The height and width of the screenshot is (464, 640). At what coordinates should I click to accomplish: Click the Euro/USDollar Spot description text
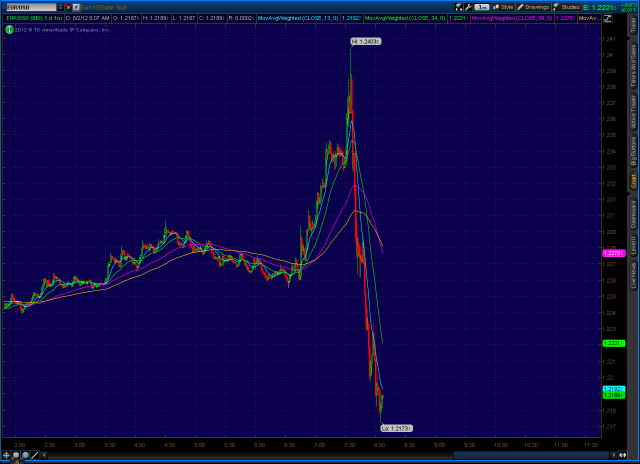pyautogui.click(x=104, y=7)
